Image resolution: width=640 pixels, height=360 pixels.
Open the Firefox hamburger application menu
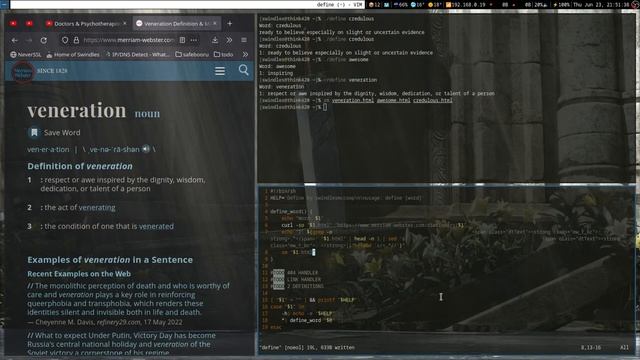244,40
